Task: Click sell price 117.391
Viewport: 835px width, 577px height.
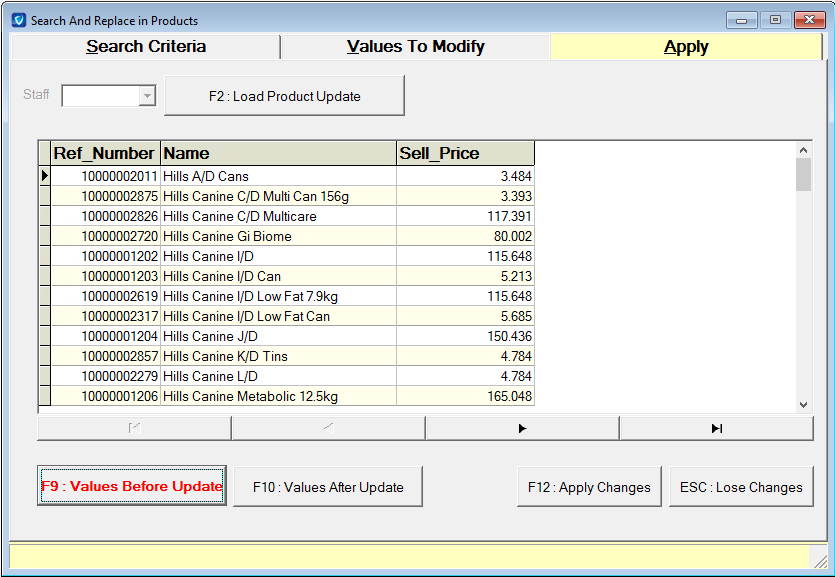Action: coord(465,216)
